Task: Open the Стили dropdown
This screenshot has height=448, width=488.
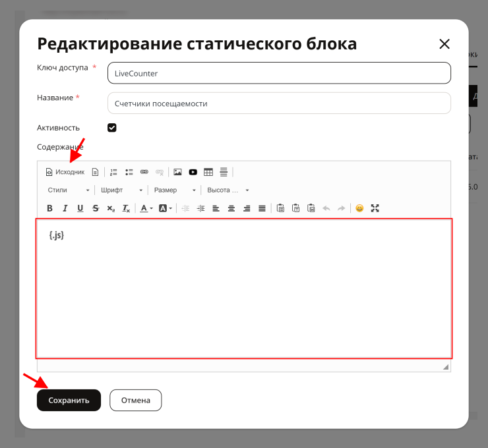Action: pyautogui.click(x=69, y=190)
